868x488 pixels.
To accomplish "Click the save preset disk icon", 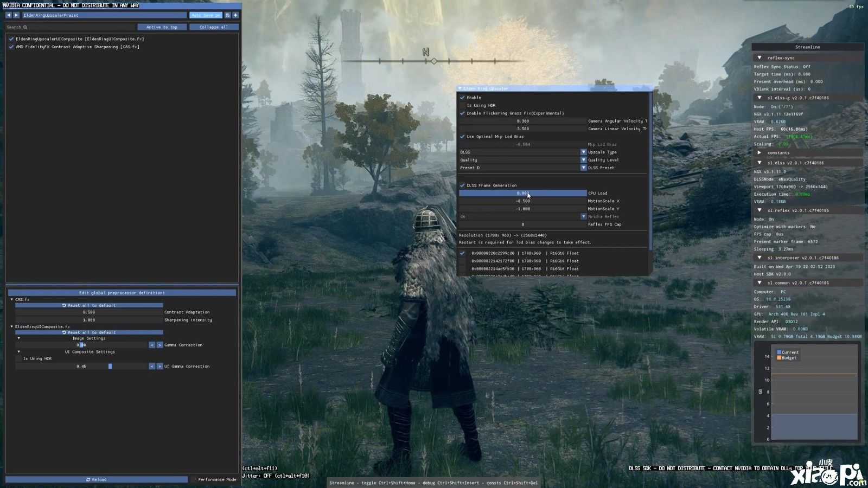I will tap(227, 15).
